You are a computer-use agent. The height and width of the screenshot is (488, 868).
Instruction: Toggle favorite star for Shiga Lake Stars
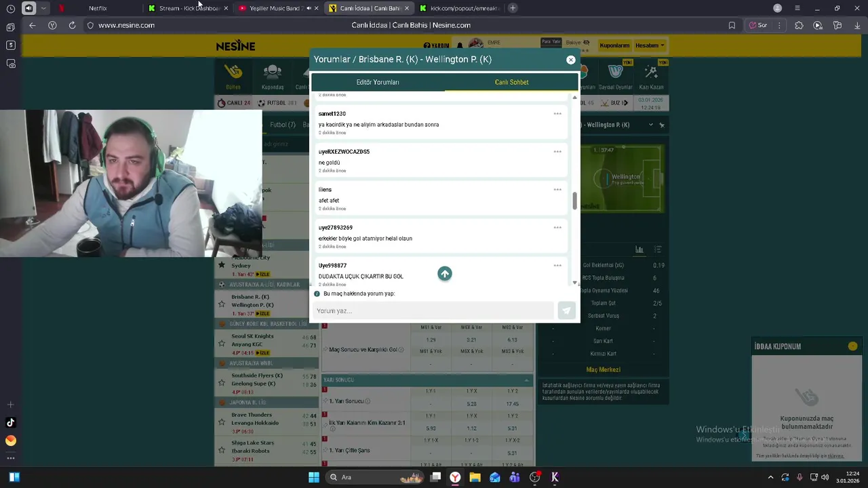tap(221, 450)
